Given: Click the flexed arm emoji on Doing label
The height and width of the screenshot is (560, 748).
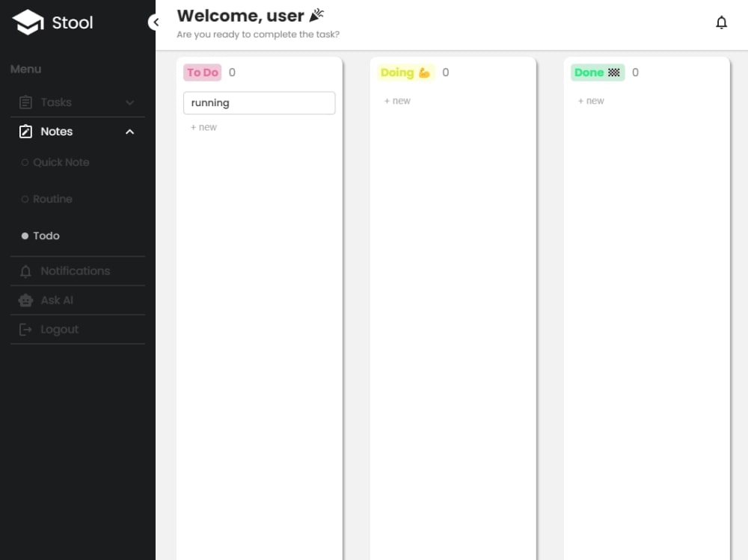Looking at the screenshot, I should [x=424, y=73].
